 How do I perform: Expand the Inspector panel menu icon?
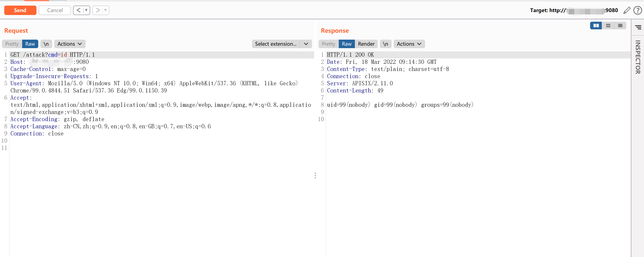pos(638,27)
